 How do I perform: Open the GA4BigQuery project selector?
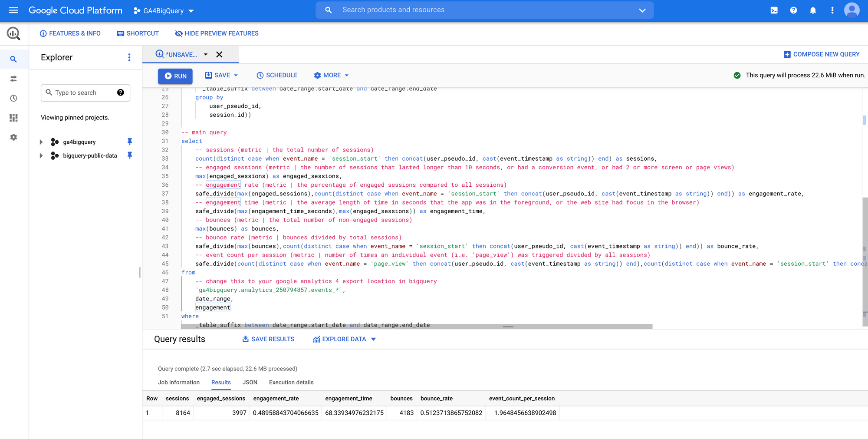(x=164, y=10)
